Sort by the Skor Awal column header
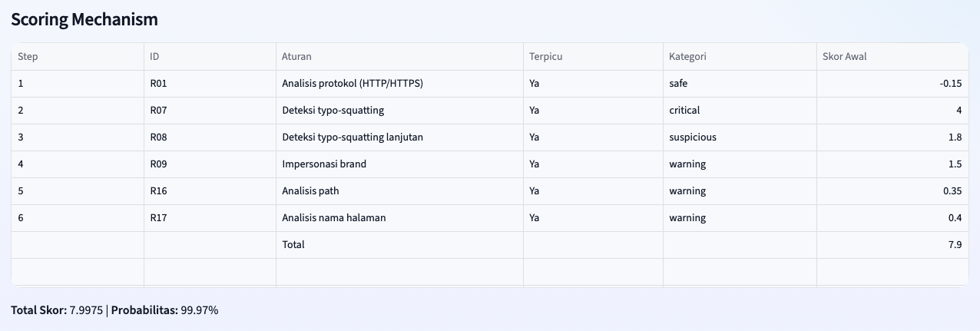The image size is (980, 331). [x=892, y=57]
